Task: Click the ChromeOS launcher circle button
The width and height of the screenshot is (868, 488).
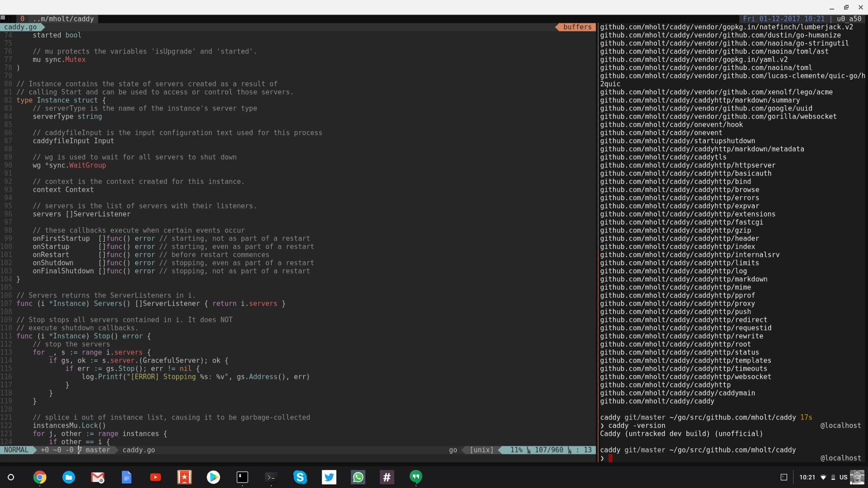Action: [x=11, y=477]
